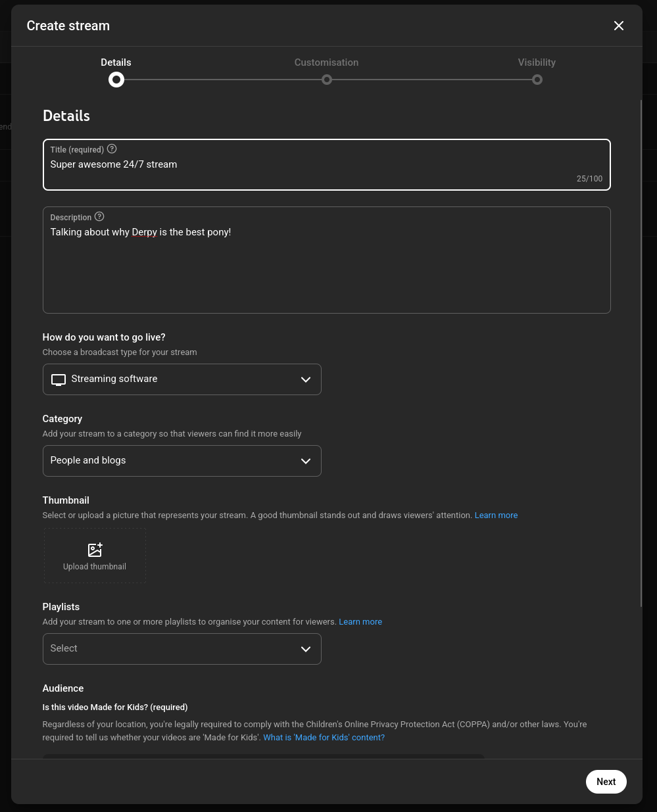Click the Customisation step circle indicator

tap(327, 79)
